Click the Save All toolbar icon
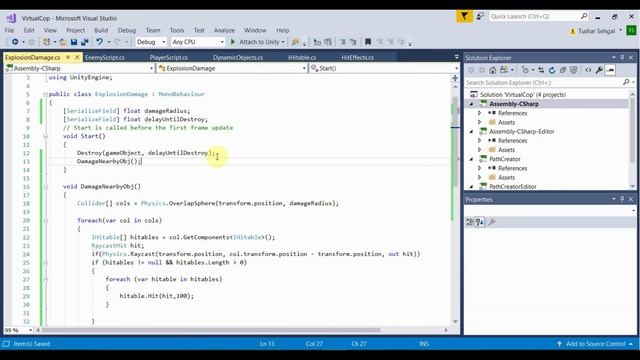640x360 pixels. pos(84,42)
